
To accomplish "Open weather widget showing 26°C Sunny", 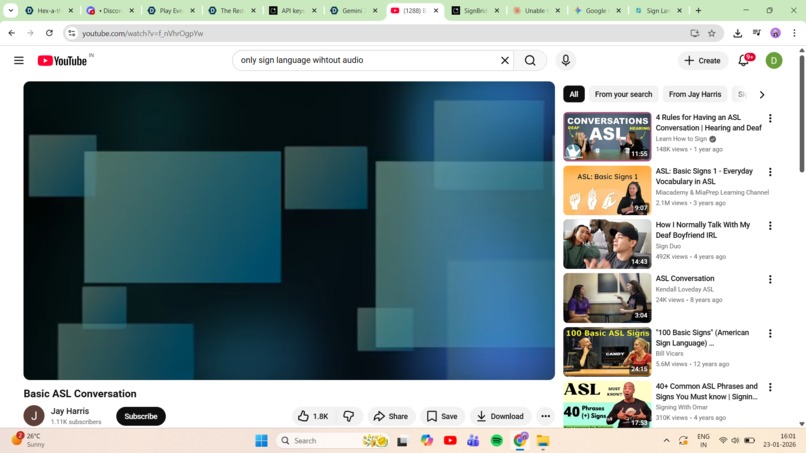I will [28, 440].
